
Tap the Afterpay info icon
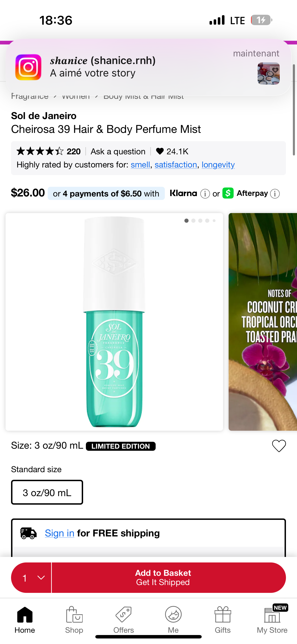pos(274,193)
